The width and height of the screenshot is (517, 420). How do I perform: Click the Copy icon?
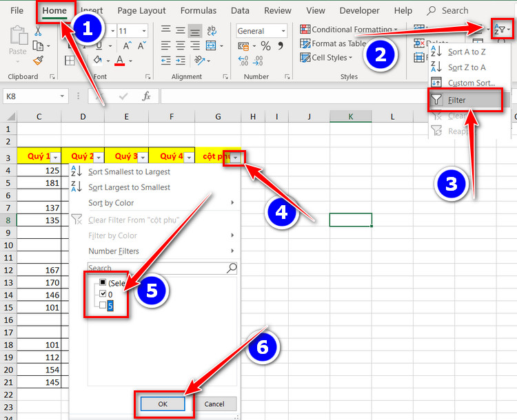(x=38, y=46)
